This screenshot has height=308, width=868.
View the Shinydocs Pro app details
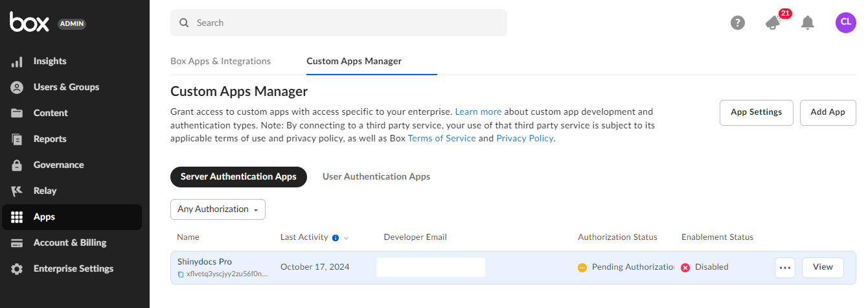pyautogui.click(x=822, y=267)
